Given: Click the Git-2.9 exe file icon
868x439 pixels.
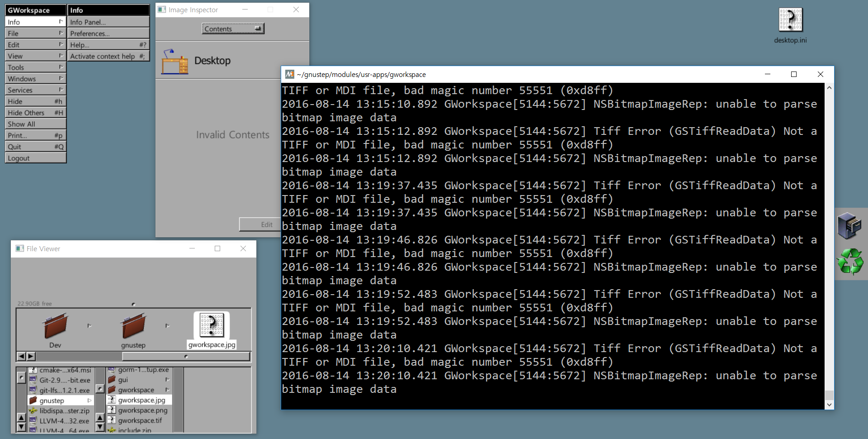Looking at the screenshot, I should [33, 380].
